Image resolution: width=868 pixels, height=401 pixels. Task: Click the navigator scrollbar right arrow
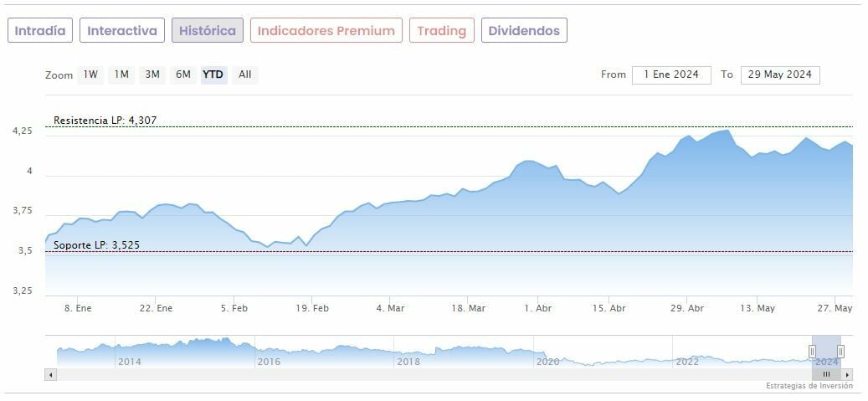tap(847, 374)
